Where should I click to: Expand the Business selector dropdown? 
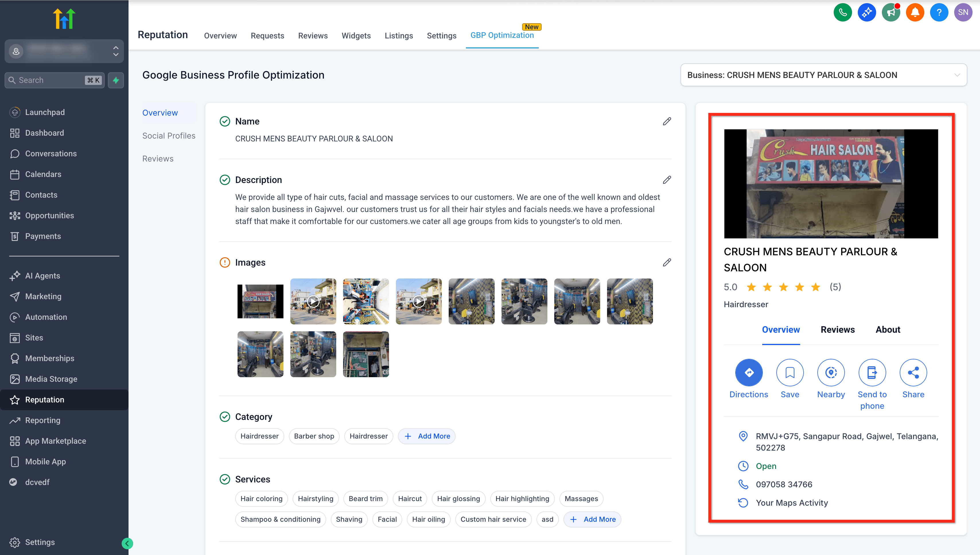click(823, 75)
